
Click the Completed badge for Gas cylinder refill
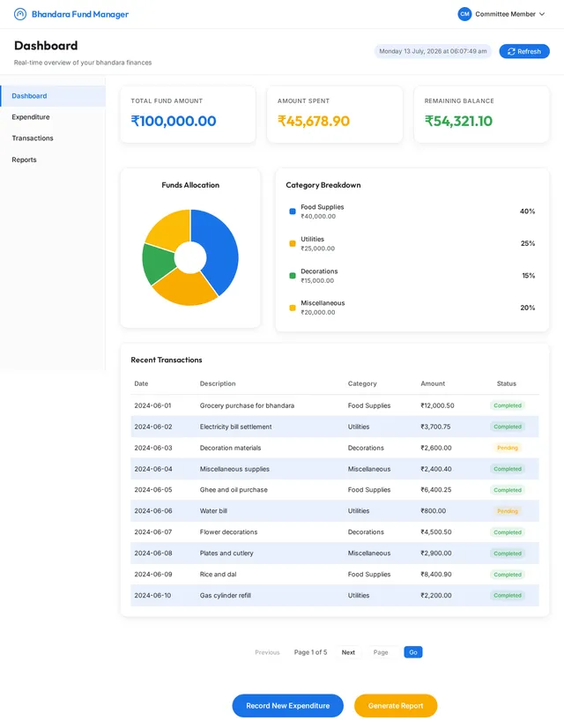click(508, 595)
